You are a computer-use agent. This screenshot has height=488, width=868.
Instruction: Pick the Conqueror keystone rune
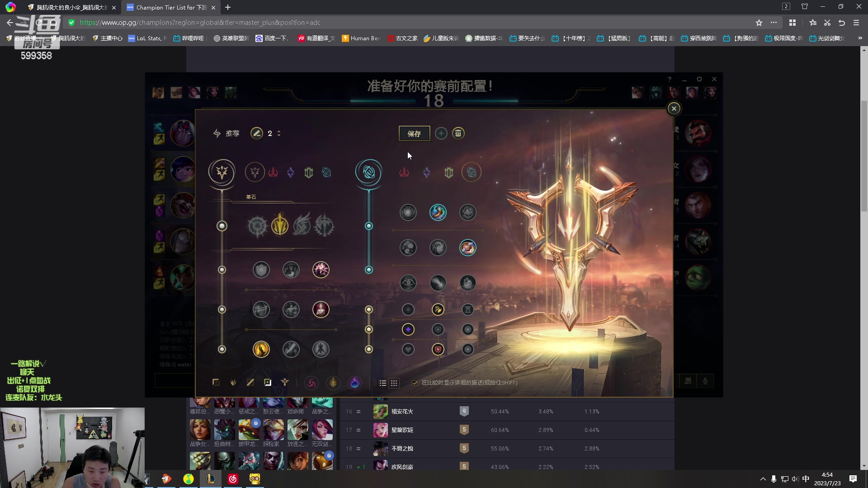[324, 225]
